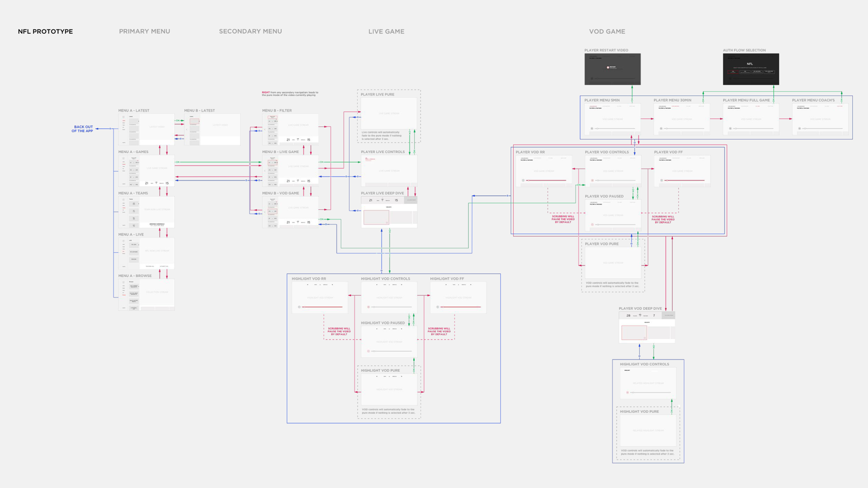Click play icon in Highlight VOD Controls wireframe
868x488 pixels.
coord(368,307)
